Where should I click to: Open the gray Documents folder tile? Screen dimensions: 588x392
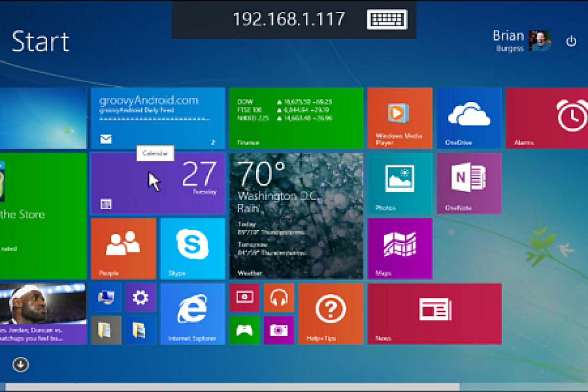pyautogui.click(x=106, y=330)
